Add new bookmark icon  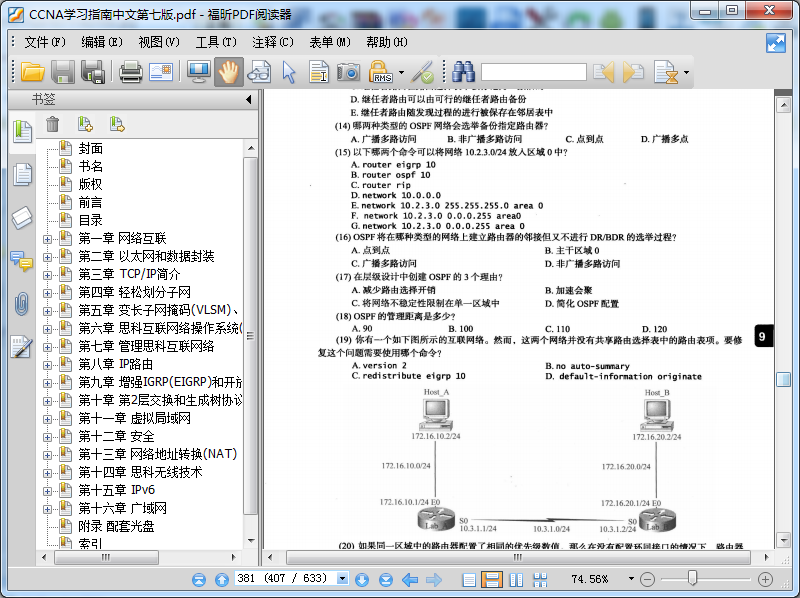pos(85,124)
